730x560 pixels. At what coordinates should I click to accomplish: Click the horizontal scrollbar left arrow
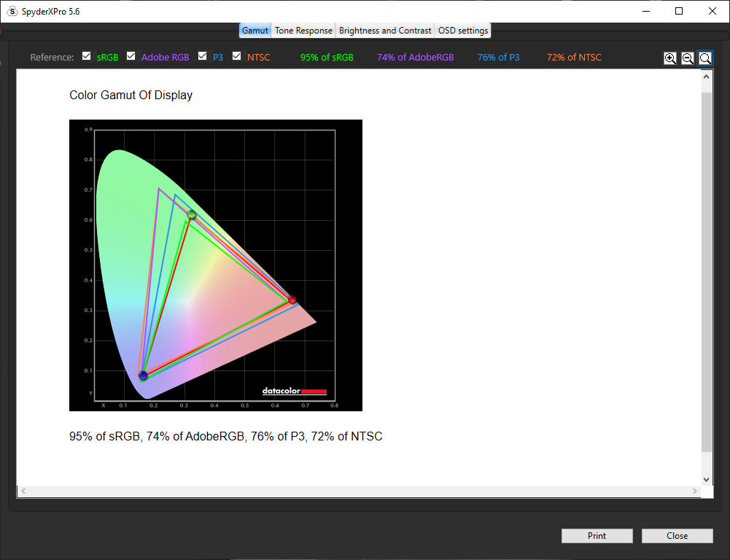pyautogui.click(x=23, y=491)
